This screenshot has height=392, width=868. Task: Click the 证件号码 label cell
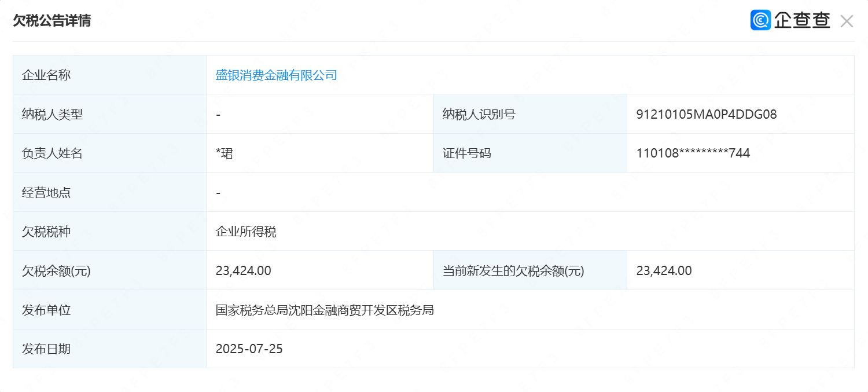[530, 153]
